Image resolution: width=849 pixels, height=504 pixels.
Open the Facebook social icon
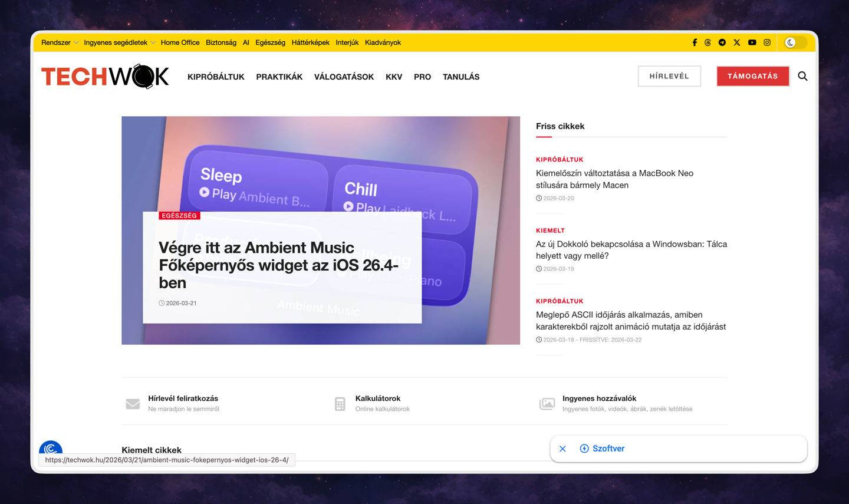pos(695,42)
